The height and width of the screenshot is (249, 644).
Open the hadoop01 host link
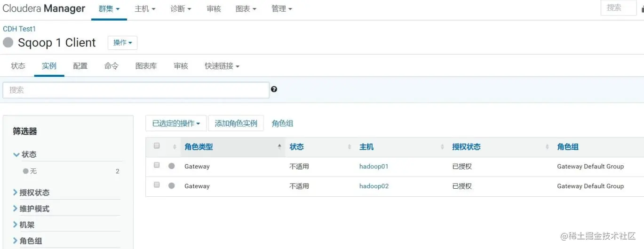coord(374,166)
